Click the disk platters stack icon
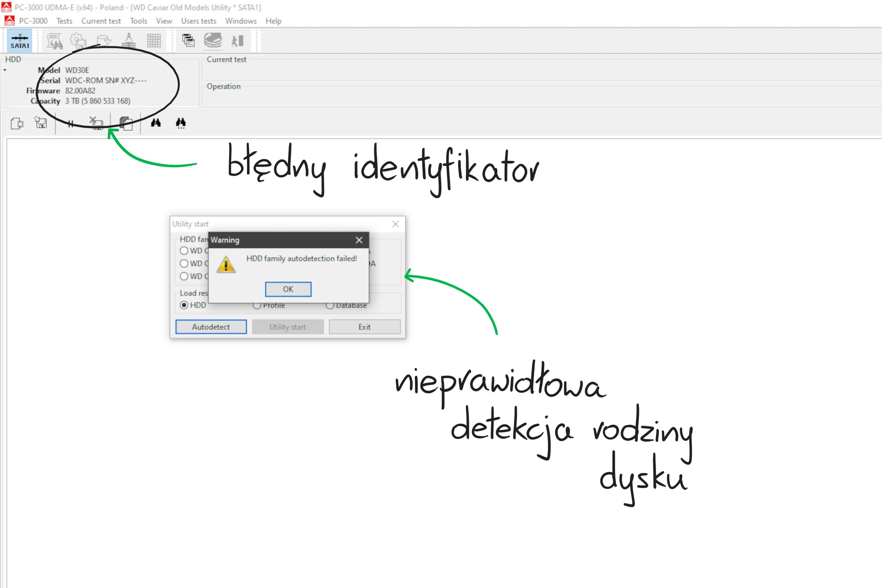The height and width of the screenshot is (588, 882). (x=213, y=41)
